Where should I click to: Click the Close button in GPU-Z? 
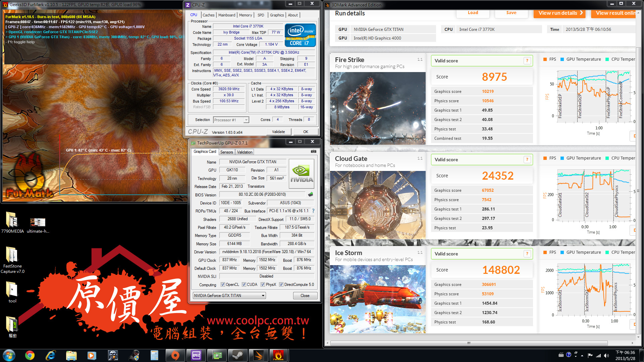tap(305, 295)
